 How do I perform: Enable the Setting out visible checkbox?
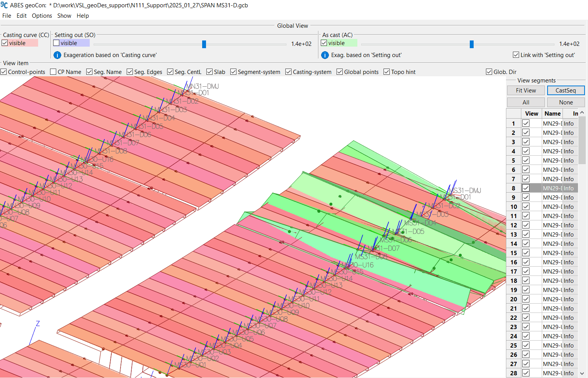56,43
